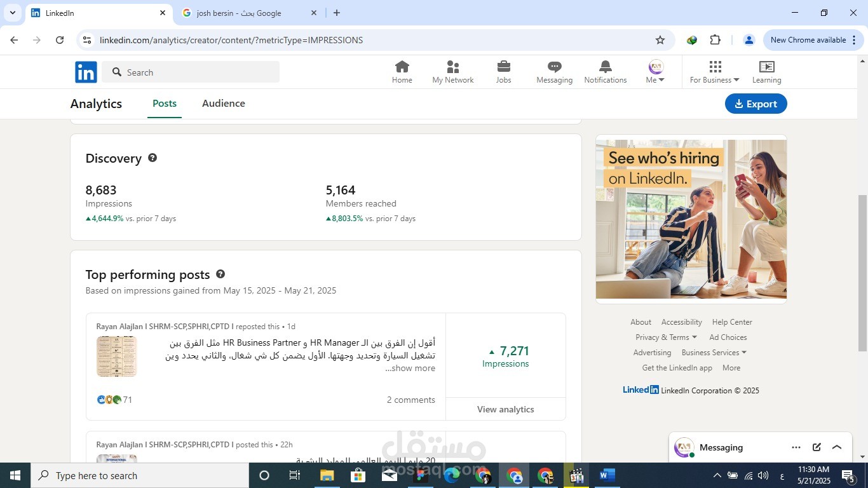
Task: View analytics for the 7,271 impressions post
Action: coord(505,409)
